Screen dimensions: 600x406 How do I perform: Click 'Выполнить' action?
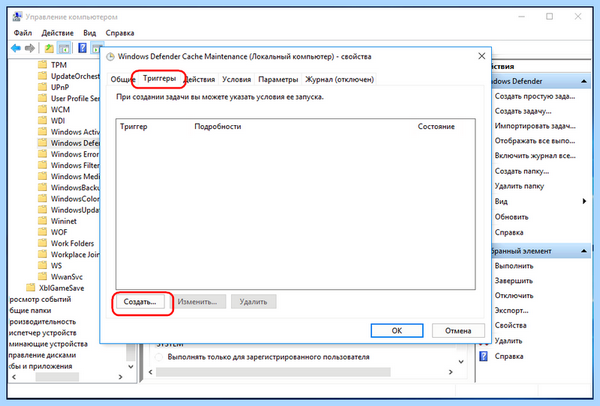coord(514,266)
